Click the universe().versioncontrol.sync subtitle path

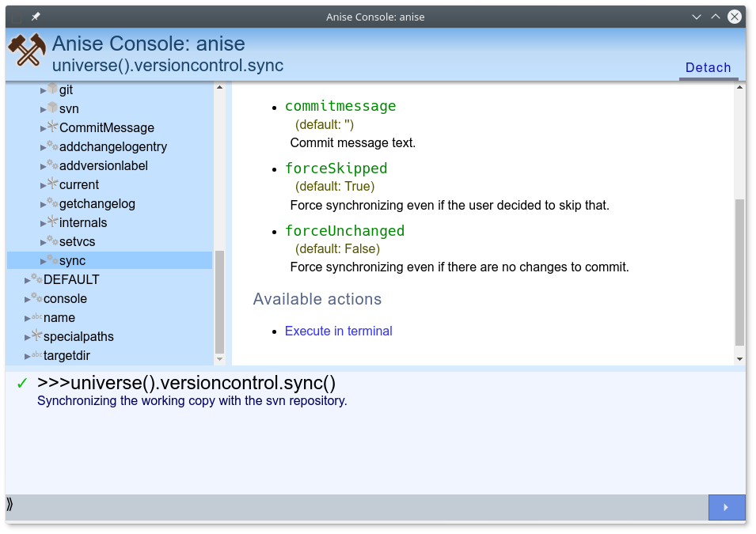coord(168,65)
